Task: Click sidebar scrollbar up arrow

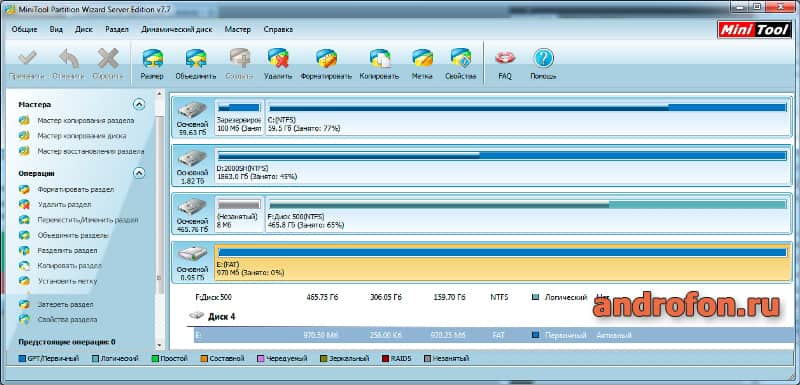Action: tap(160, 94)
